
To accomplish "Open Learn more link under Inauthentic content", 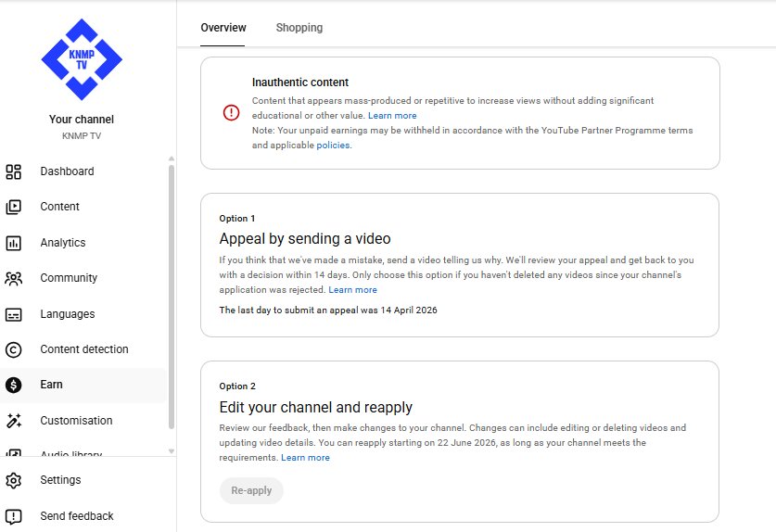I will tap(392, 116).
